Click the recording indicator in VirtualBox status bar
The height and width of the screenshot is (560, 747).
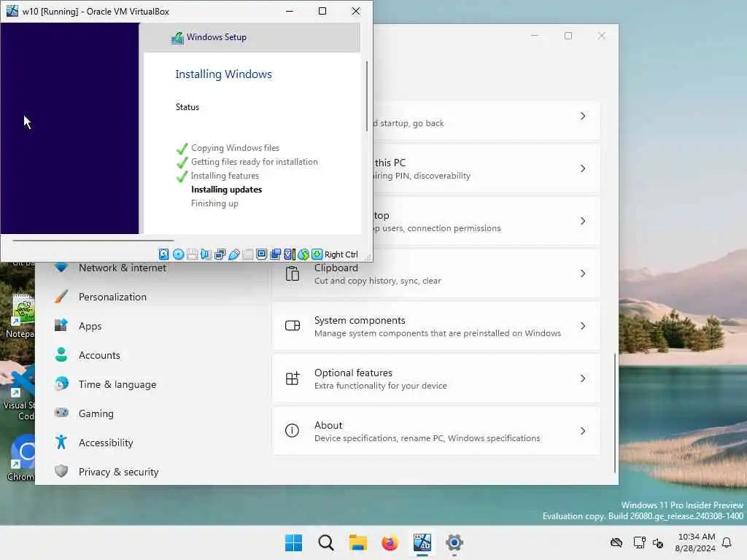275,254
